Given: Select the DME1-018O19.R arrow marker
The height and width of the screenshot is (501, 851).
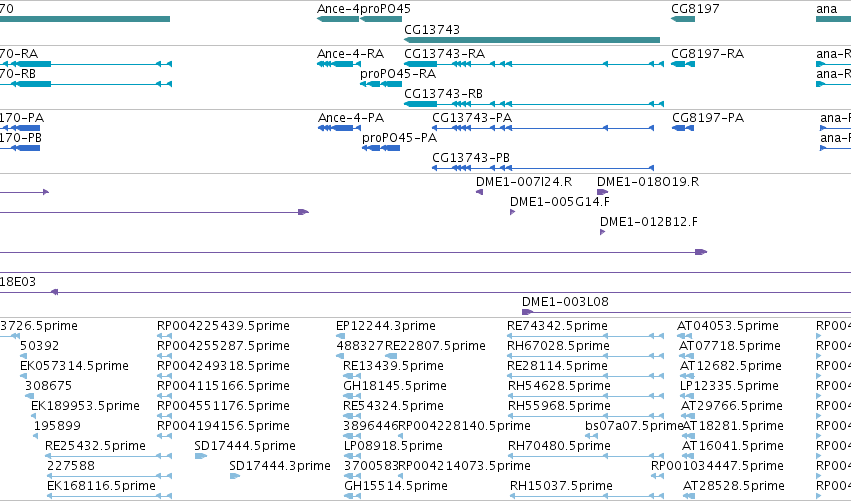Looking at the screenshot, I should [x=602, y=192].
